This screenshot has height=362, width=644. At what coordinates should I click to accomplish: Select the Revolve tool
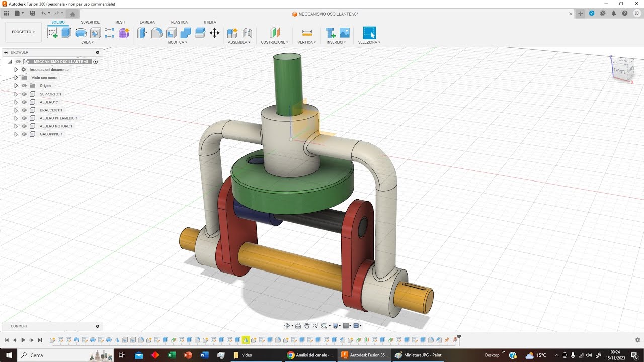tap(80, 33)
